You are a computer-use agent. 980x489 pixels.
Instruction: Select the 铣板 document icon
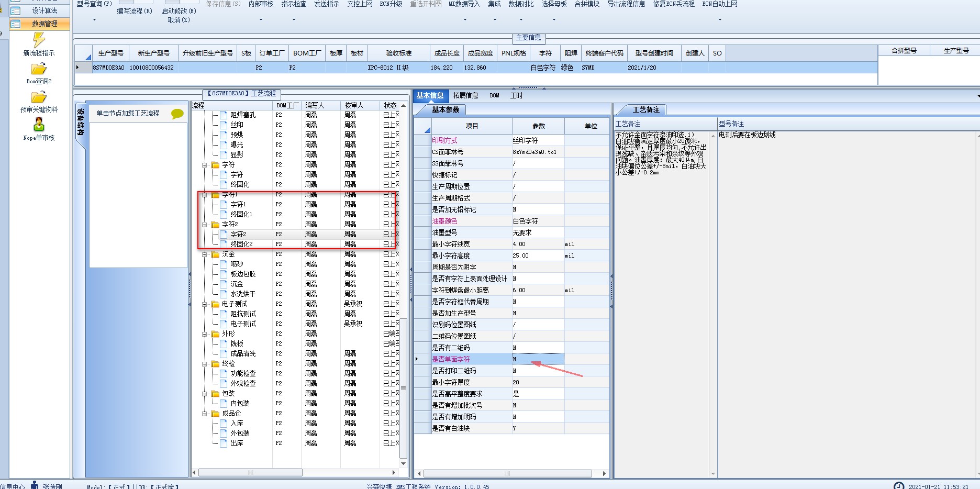click(x=224, y=343)
